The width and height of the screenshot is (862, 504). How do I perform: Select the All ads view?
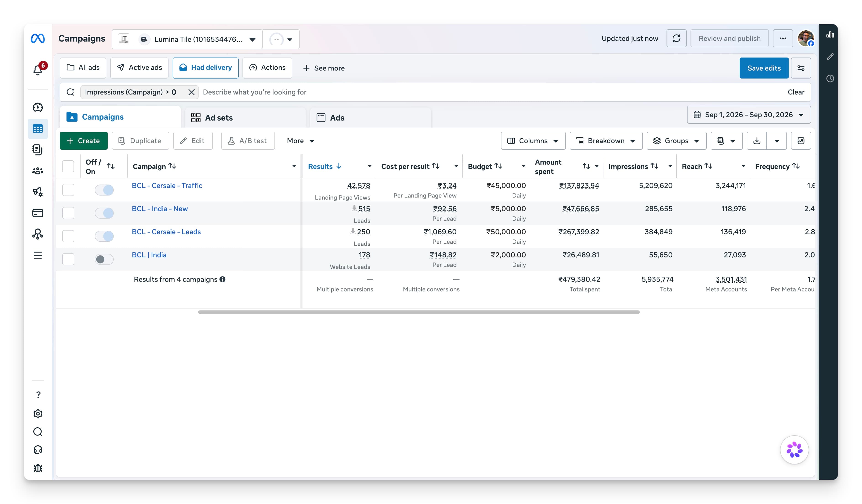pos(83,68)
